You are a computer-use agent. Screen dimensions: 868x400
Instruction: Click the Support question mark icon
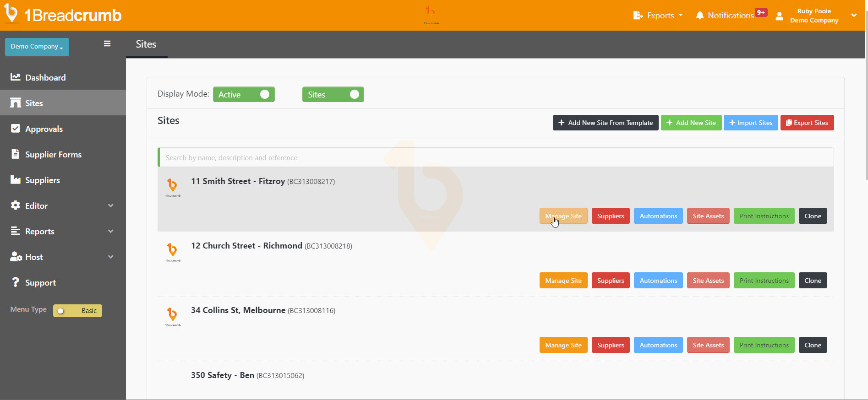point(16,282)
